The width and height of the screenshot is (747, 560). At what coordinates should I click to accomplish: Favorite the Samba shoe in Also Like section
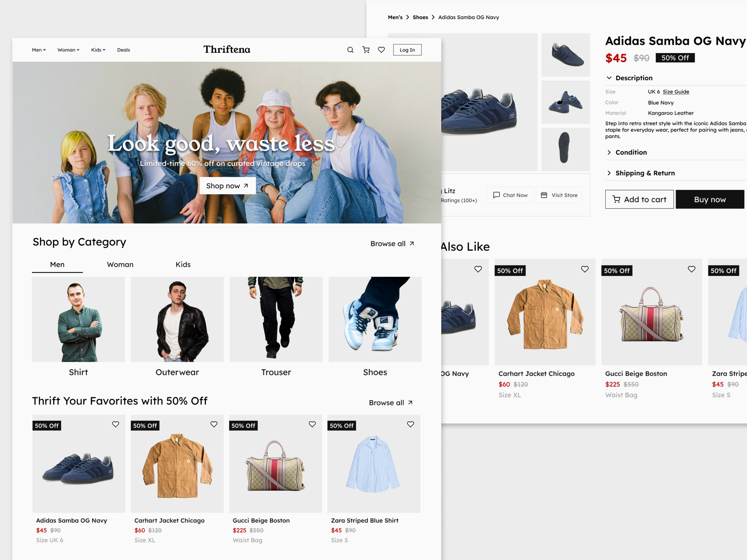(x=478, y=269)
